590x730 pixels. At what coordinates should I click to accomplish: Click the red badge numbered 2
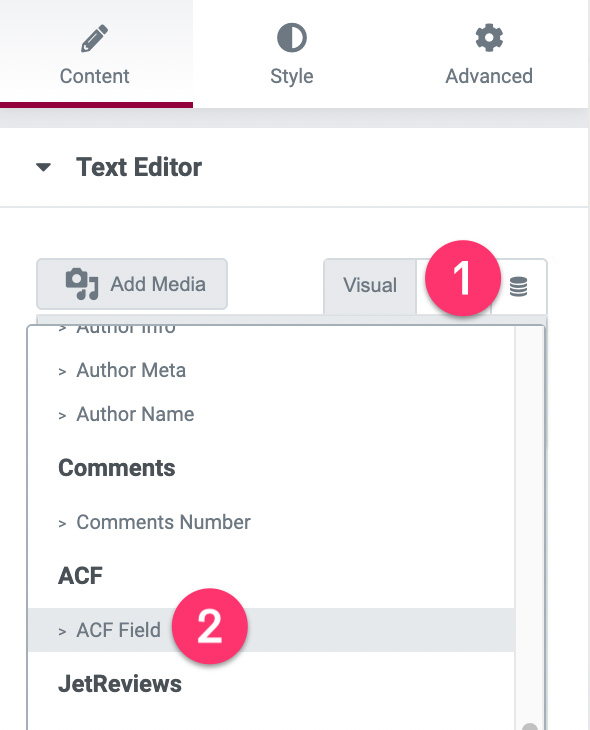pyautogui.click(x=210, y=626)
